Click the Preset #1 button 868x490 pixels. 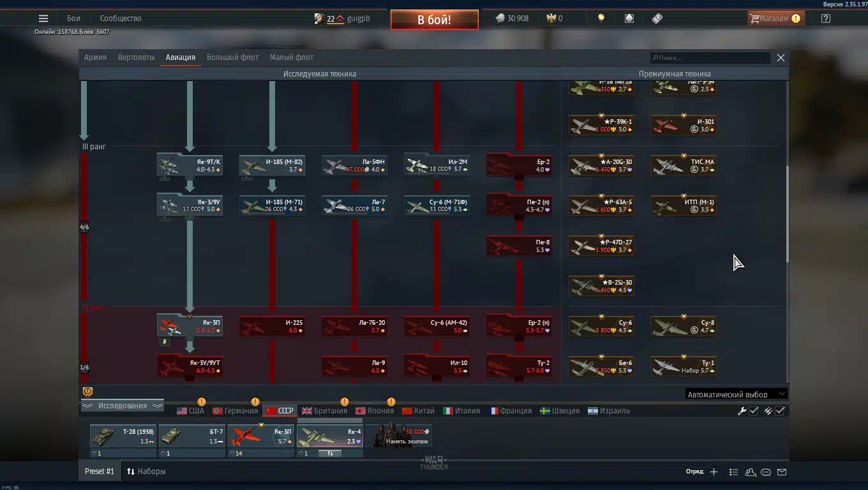tap(100, 471)
